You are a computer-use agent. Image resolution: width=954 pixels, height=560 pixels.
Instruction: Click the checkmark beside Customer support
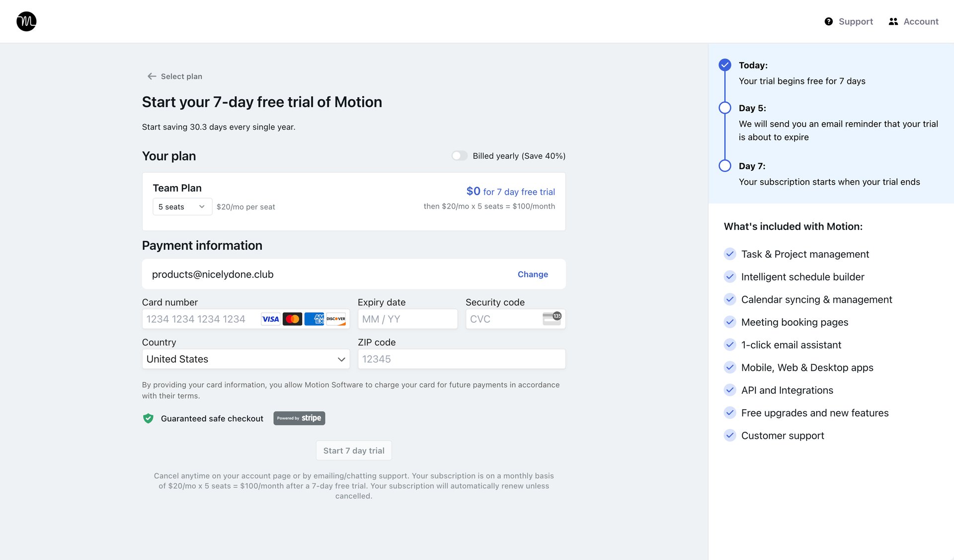(730, 435)
